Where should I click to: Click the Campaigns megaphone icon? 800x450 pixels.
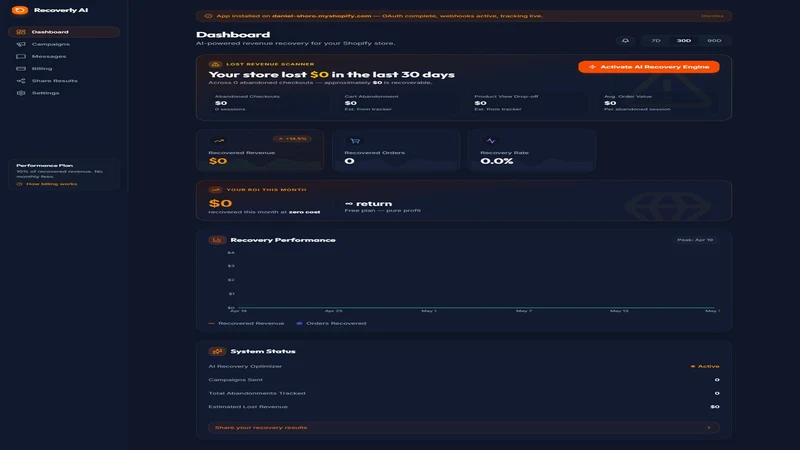(21, 44)
